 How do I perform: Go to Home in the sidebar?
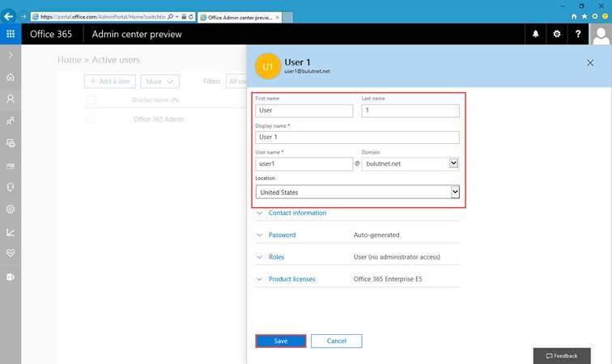[11, 77]
